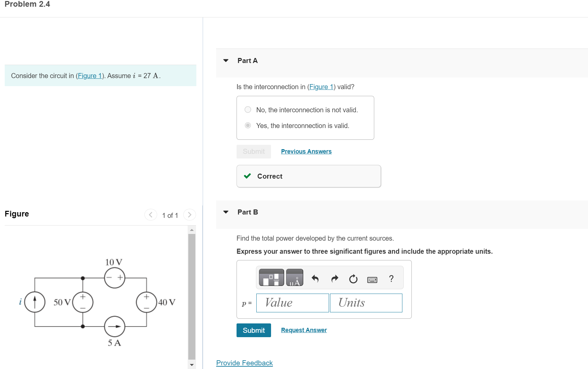Collapse the Part B section
The width and height of the screenshot is (588, 369).
tap(226, 212)
